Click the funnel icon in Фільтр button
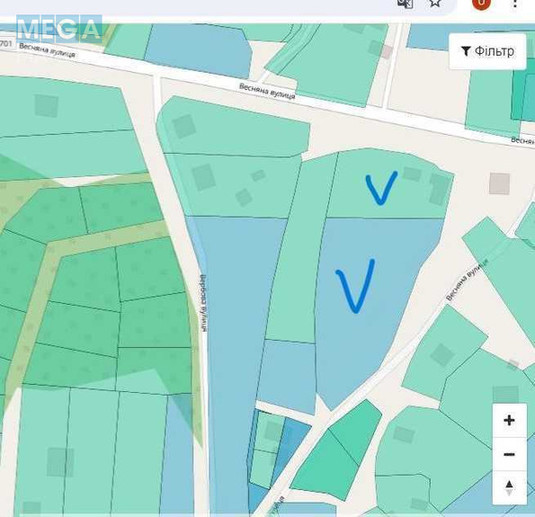Image resolution: width=535 pixels, height=517 pixels. (465, 51)
